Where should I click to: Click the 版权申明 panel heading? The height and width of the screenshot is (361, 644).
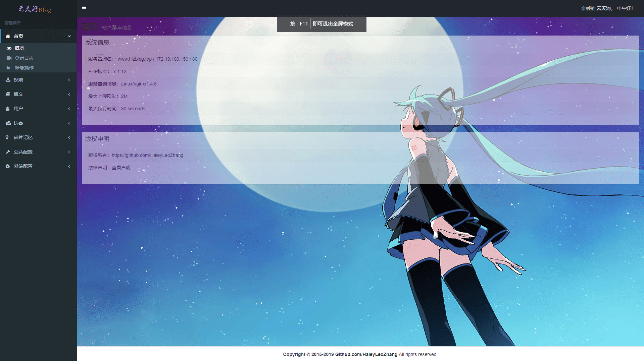pos(97,138)
